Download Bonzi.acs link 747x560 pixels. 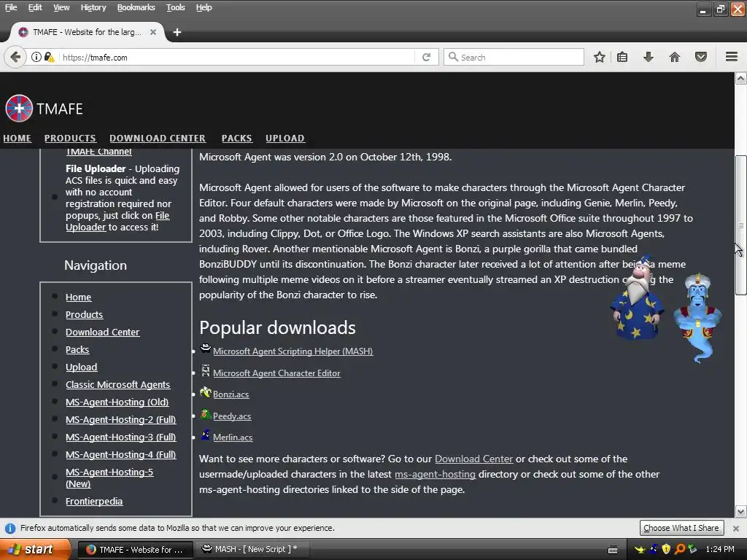tap(231, 394)
